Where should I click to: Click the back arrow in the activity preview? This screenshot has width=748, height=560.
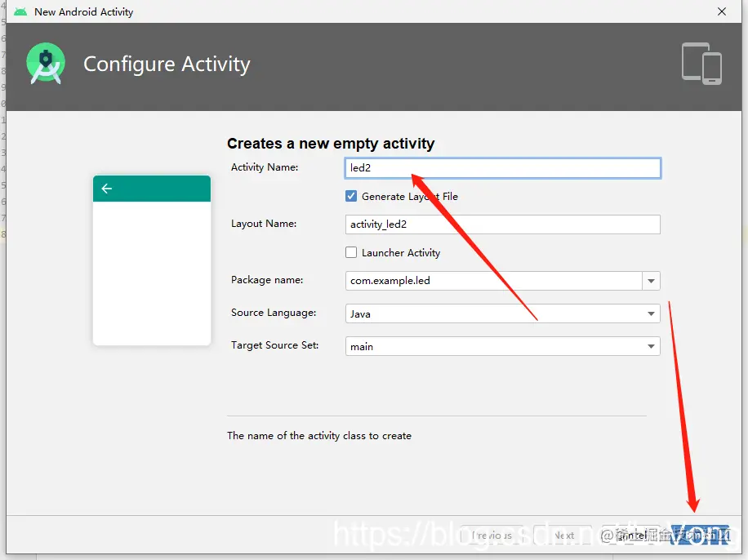point(107,189)
